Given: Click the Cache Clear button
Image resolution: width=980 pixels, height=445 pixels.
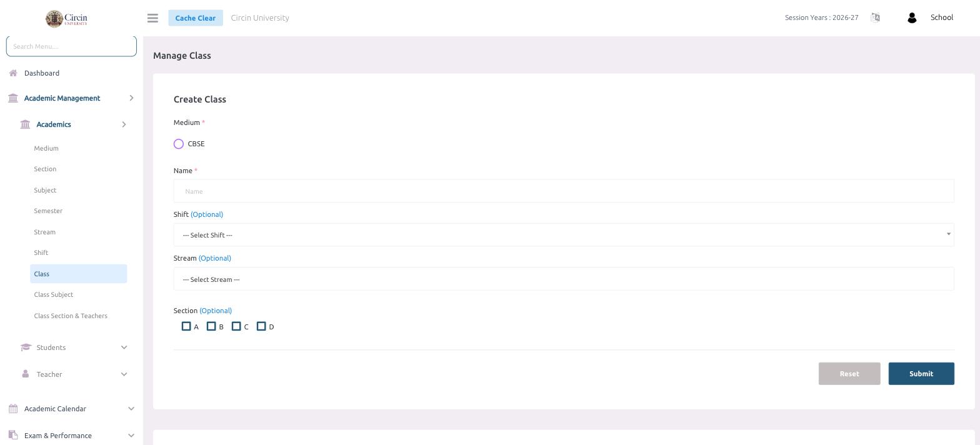Looking at the screenshot, I should point(196,18).
